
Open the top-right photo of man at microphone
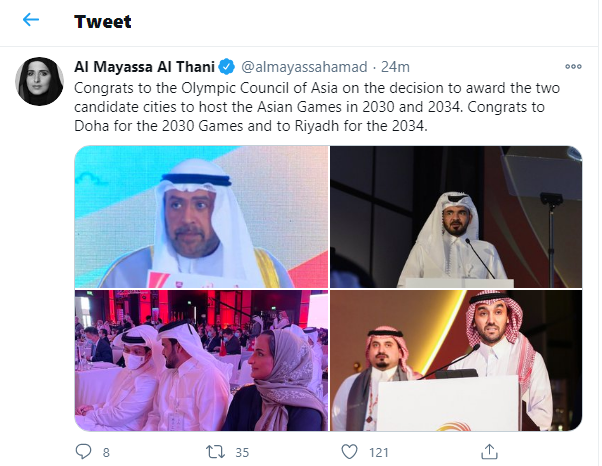click(x=456, y=217)
